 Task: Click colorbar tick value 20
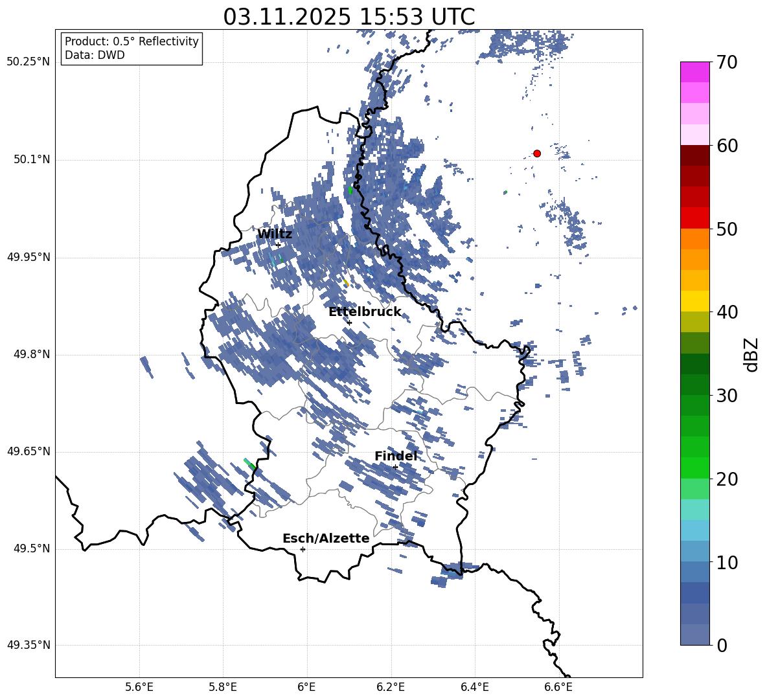pos(727,479)
